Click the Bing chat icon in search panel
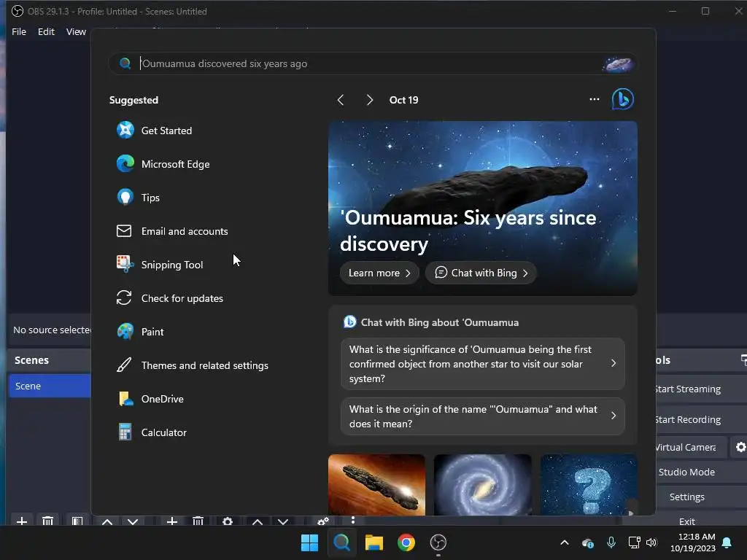This screenshot has height=560, width=747. coord(623,99)
